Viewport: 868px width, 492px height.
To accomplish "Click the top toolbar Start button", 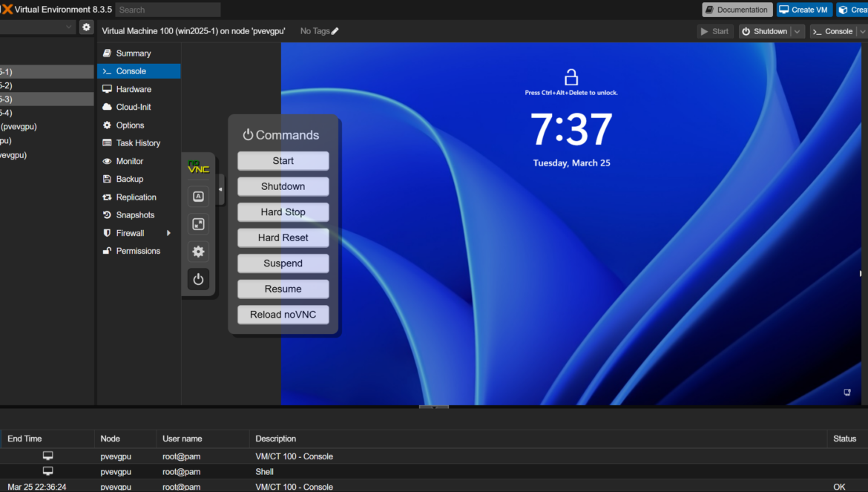I will pos(714,32).
